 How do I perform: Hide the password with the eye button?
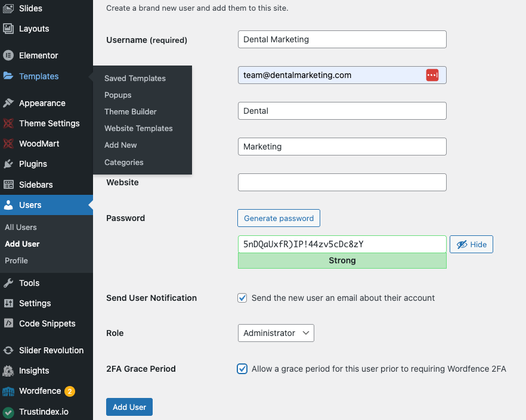(x=471, y=244)
